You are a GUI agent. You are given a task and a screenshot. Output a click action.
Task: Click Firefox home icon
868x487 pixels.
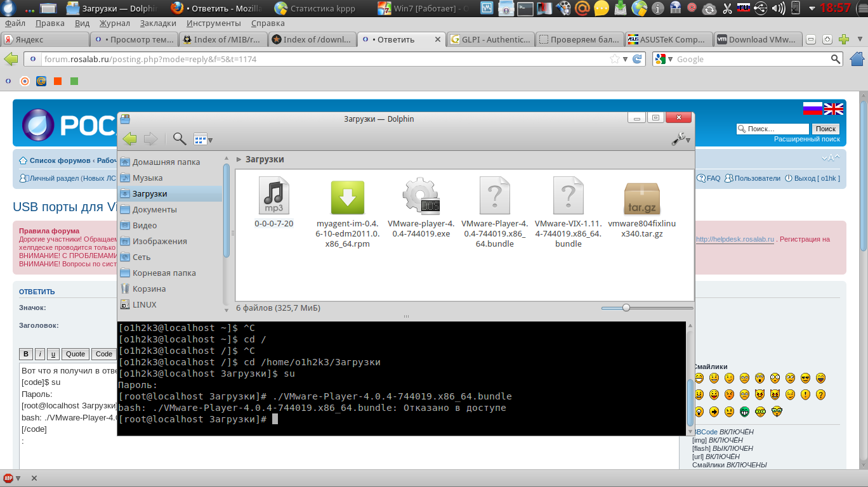click(857, 59)
